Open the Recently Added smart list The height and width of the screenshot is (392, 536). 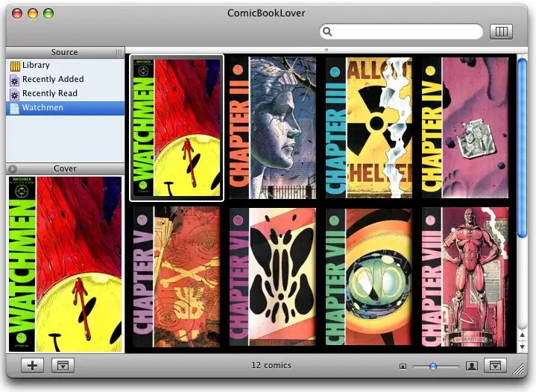[66, 79]
